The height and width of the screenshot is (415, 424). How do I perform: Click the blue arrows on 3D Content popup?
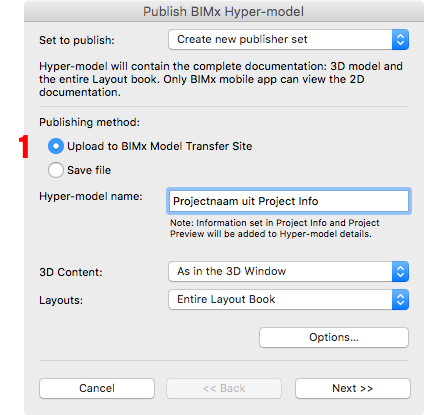(x=400, y=272)
